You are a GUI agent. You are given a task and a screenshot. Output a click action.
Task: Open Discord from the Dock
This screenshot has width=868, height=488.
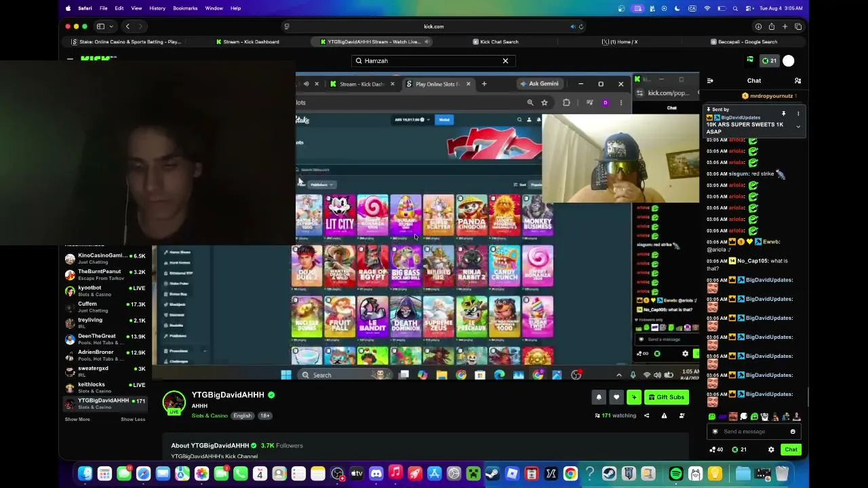376,474
